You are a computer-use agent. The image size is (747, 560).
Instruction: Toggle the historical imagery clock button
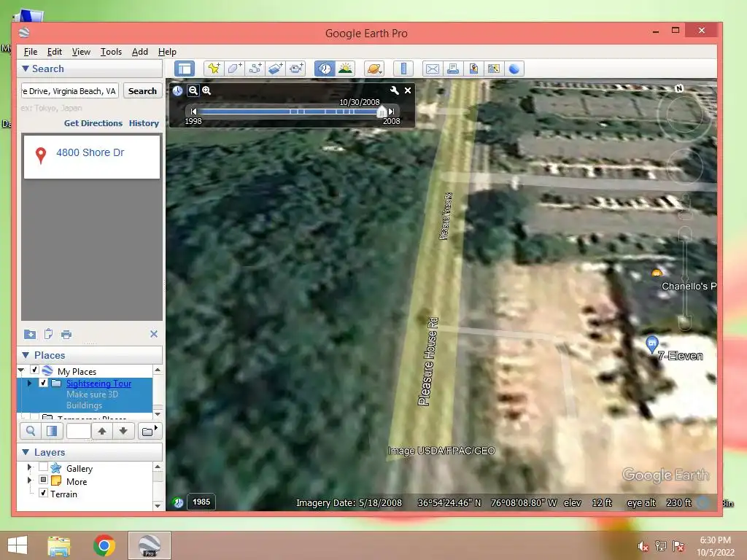pyautogui.click(x=325, y=69)
